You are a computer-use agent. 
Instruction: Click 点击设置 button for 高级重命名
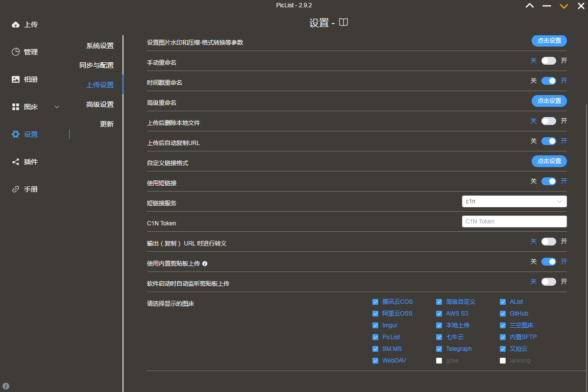[549, 101]
